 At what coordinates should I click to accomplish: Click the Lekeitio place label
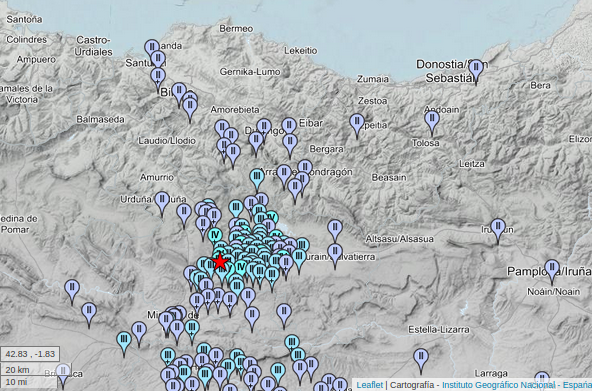301,51
